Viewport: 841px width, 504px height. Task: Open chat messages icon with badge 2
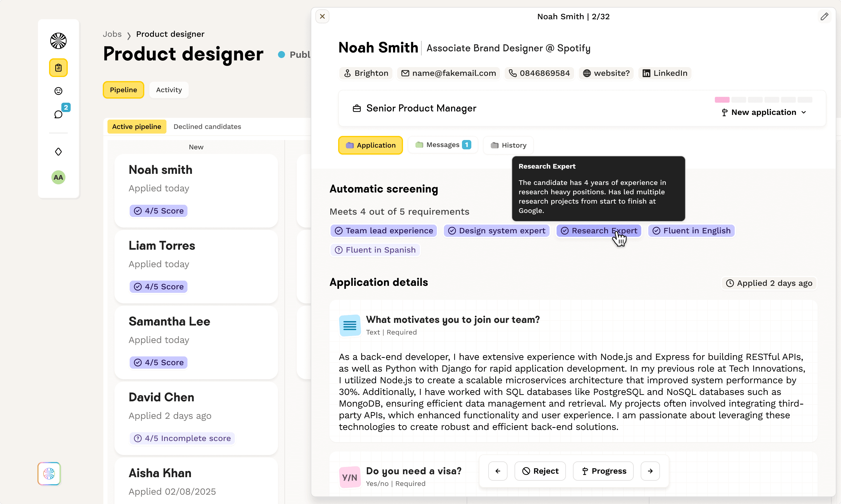point(58,114)
